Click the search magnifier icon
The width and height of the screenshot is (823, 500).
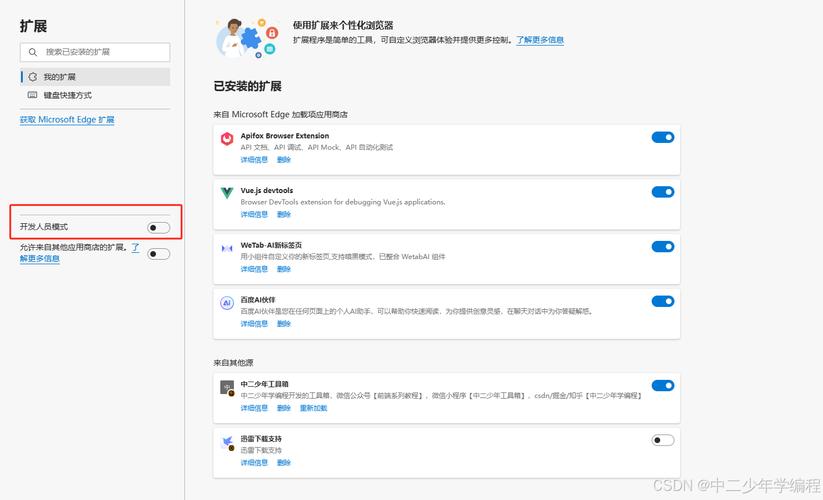[33, 52]
